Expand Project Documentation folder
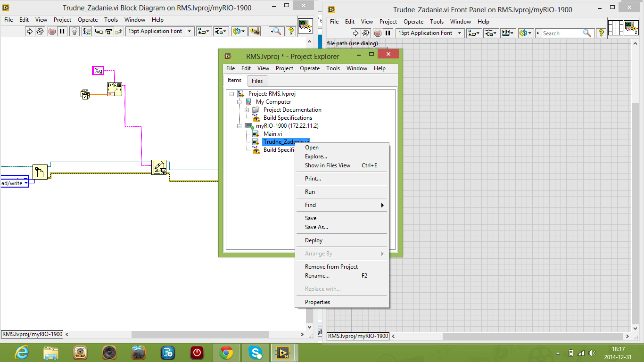644x362 pixels. (247, 110)
